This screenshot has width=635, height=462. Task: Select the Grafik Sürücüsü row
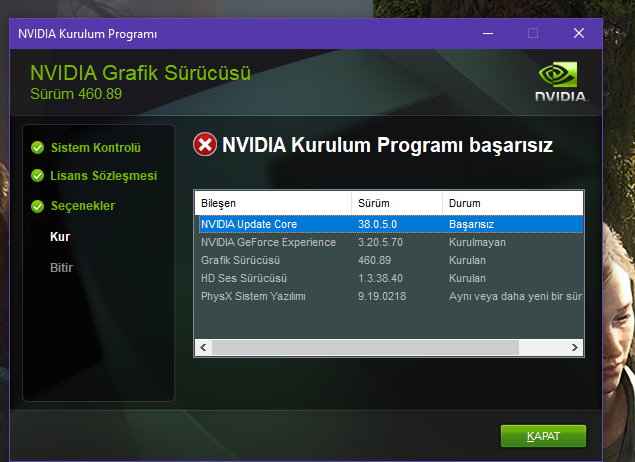click(391, 260)
